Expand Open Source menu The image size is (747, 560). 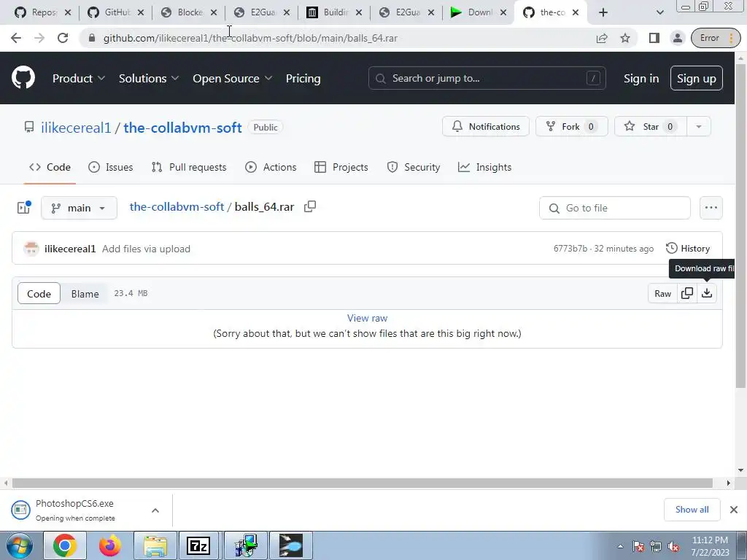coord(233,79)
